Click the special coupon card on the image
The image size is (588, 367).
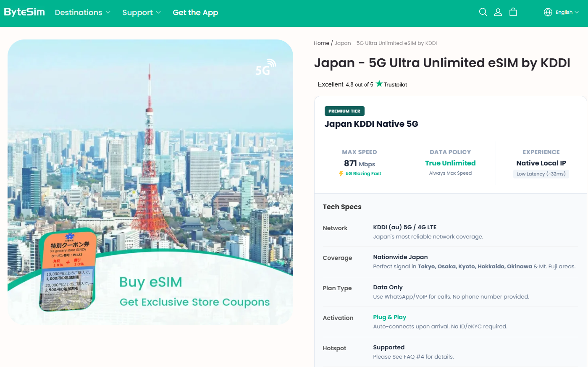tap(68, 269)
